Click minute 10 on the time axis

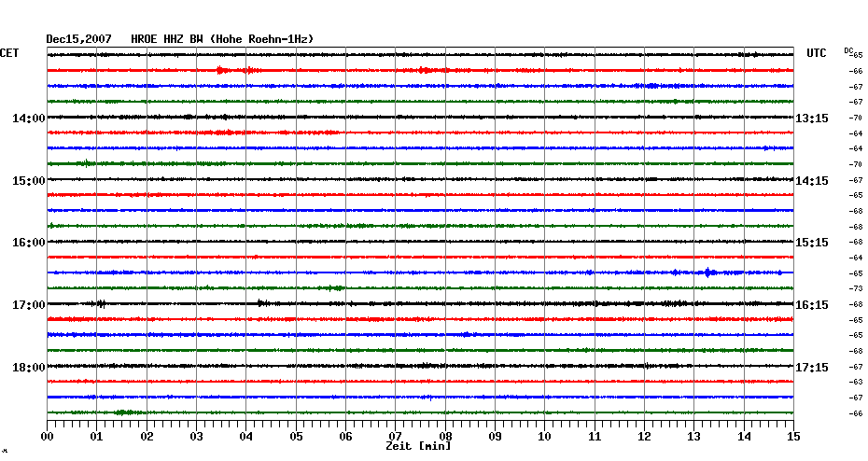pyautogui.click(x=545, y=436)
